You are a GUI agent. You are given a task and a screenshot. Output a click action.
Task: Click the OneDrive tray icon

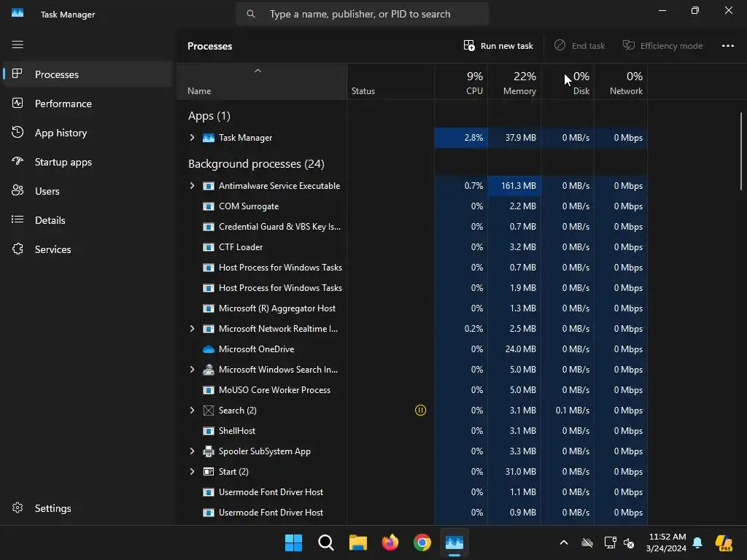click(x=587, y=542)
